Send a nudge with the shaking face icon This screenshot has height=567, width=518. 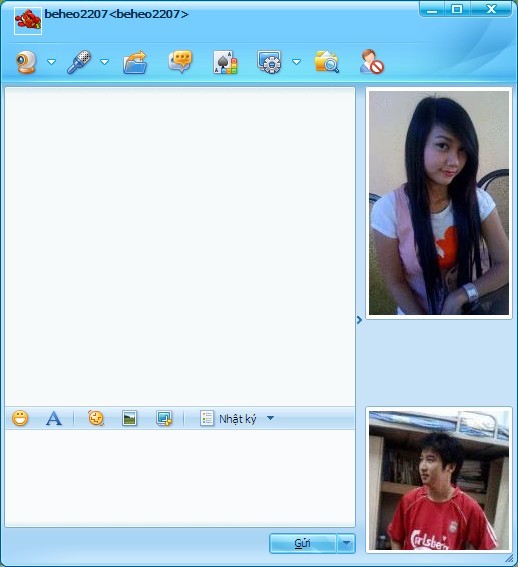pos(96,418)
